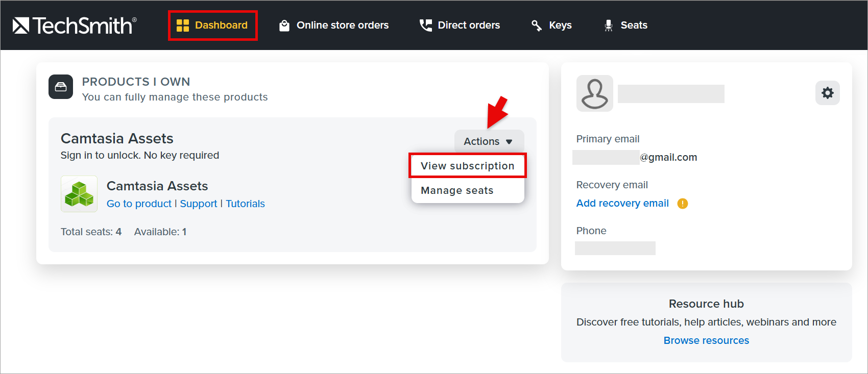Click Add recovery email link
Image resolution: width=868 pixels, height=374 pixels.
622,203
